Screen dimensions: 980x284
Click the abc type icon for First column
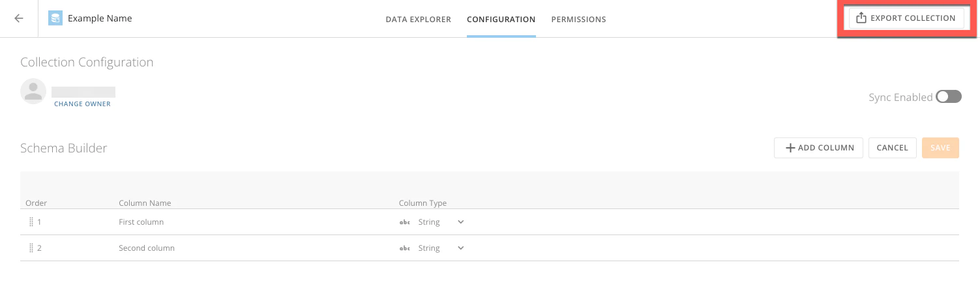click(404, 222)
